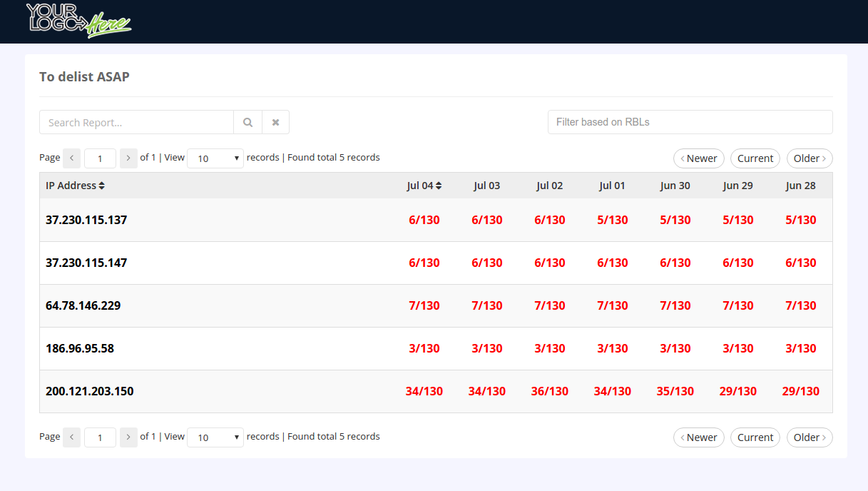Click Jun 28 value for 37.230.115.137

(801, 220)
